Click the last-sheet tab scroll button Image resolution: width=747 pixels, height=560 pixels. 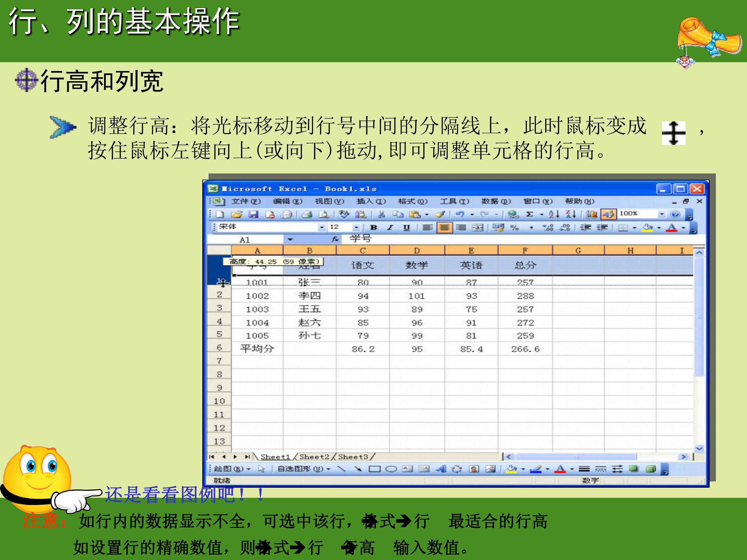(247, 457)
